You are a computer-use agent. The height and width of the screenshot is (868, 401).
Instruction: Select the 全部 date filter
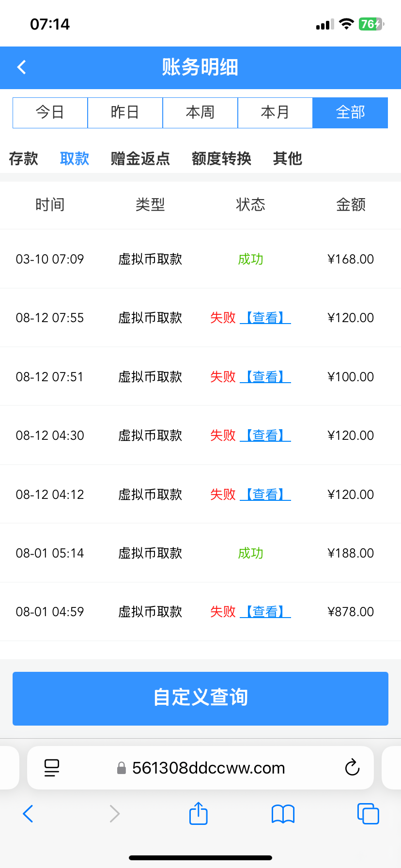[350, 112]
